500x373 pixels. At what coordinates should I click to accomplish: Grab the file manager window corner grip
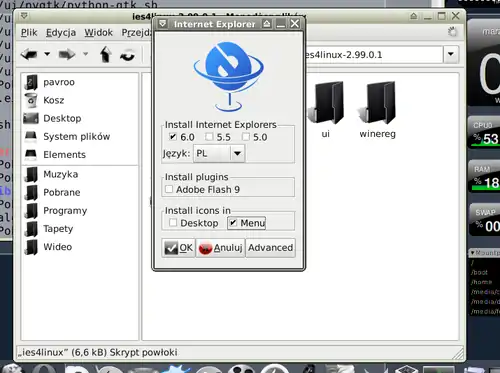click(x=458, y=353)
